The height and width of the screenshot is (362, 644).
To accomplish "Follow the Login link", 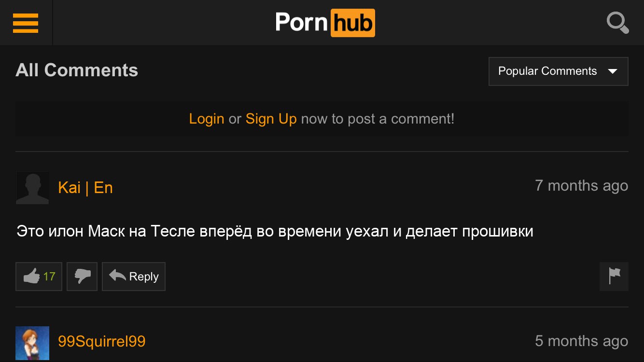I will click(x=207, y=119).
